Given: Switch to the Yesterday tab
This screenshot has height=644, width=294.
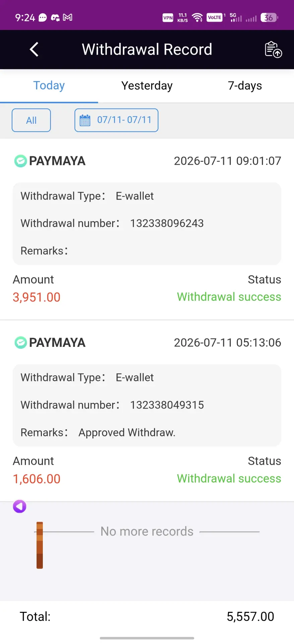Looking at the screenshot, I should click(x=147, y=86).
